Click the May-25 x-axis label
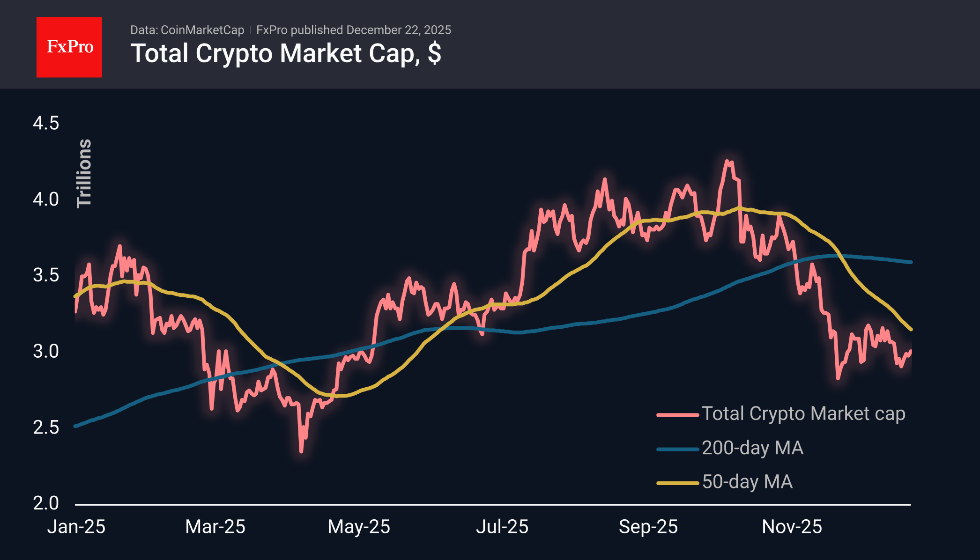The height and width of the screenshot is (560, 980). point(359,527)
